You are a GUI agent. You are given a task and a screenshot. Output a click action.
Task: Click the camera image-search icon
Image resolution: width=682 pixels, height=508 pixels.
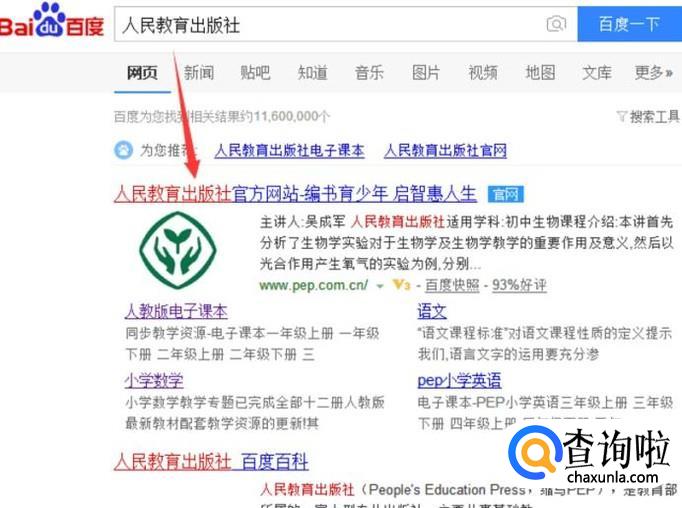[556, 23]
